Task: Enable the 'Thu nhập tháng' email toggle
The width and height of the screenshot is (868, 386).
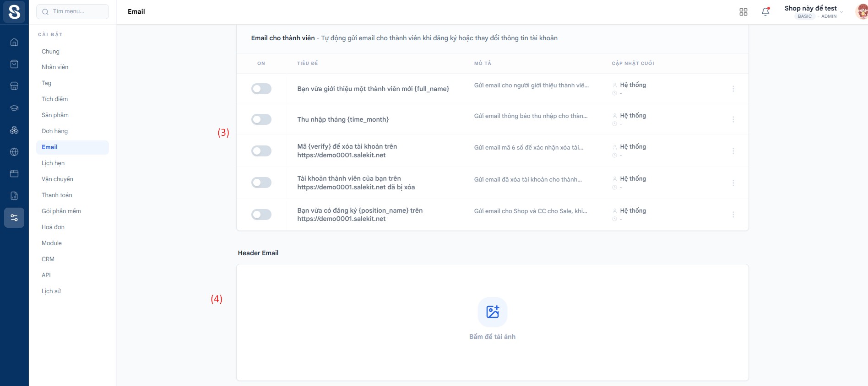Action: coord(261,119)
